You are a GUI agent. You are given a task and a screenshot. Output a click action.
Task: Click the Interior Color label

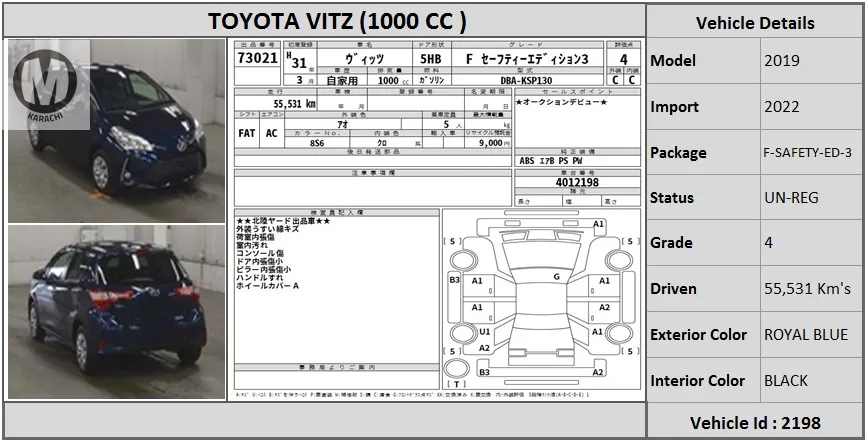(698, 381)
